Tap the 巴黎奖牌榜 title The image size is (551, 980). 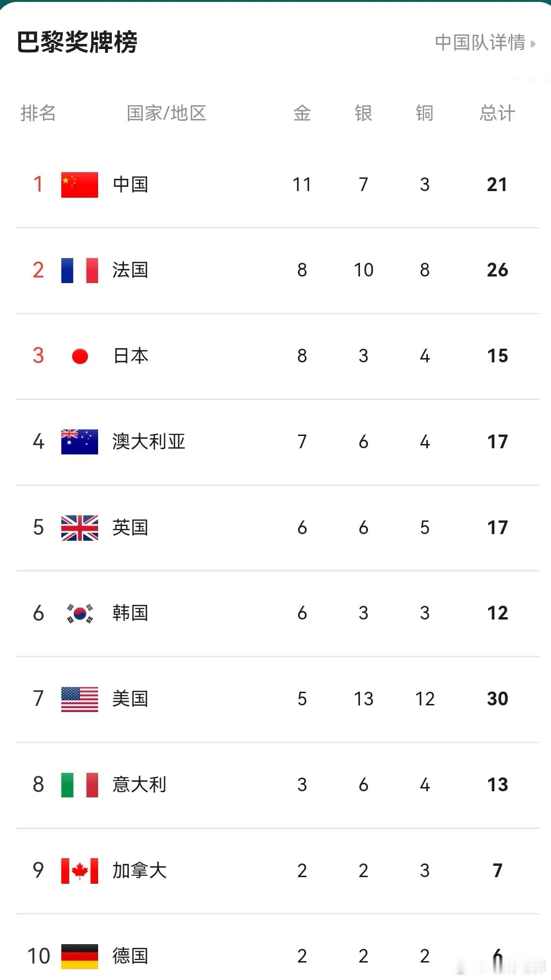click(x=77, y=42)
